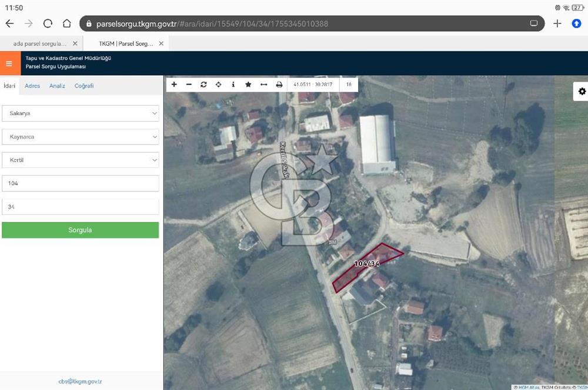Viewport: 588px width, 390px height.
Task: Go forward in browser
Action: click(28, 23)
